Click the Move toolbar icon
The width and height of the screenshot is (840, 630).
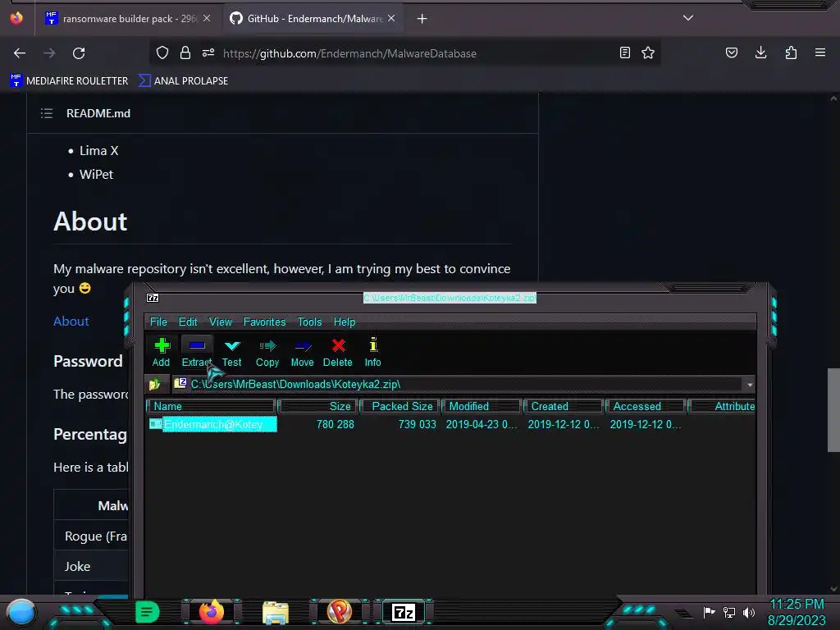(302, 352)
